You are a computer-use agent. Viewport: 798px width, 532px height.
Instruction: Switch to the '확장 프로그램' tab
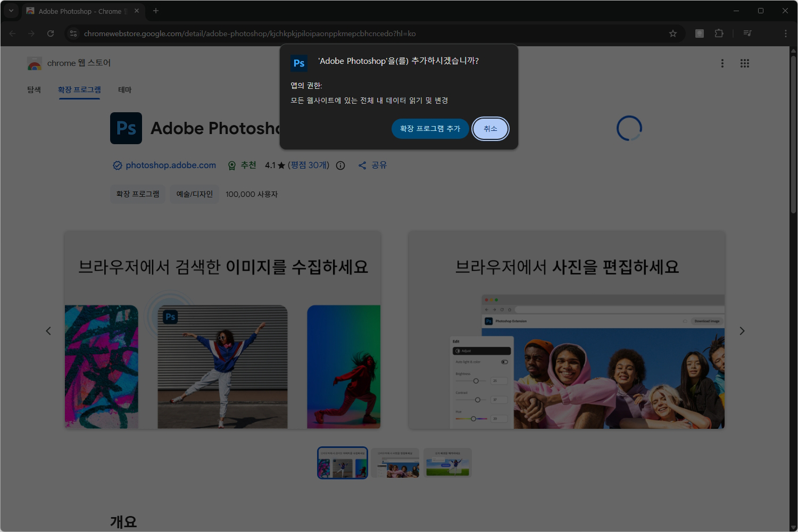tap(79, 90)
